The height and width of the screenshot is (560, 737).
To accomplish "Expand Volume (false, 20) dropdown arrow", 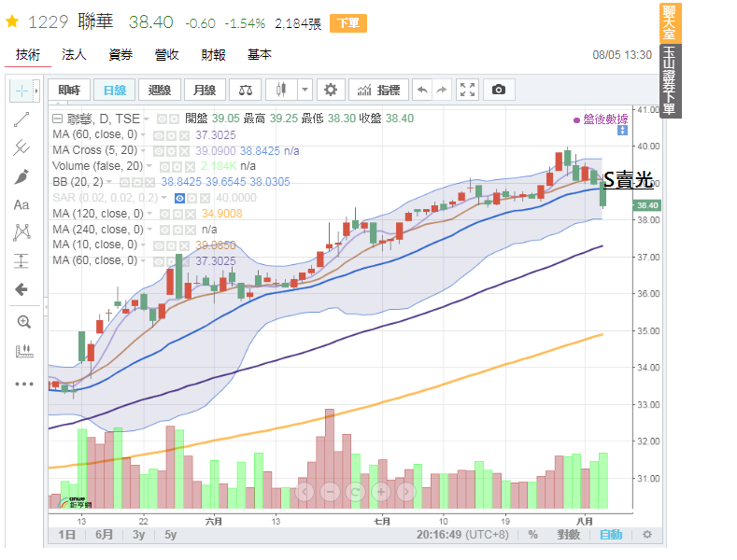I will coord(149,166).
